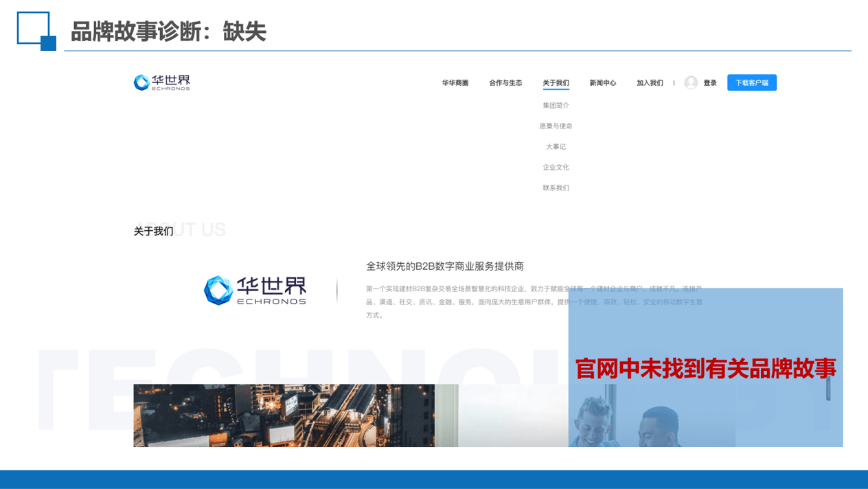
Task: Open the 华华商圈 navigation item
Action: tap(455, 83)
